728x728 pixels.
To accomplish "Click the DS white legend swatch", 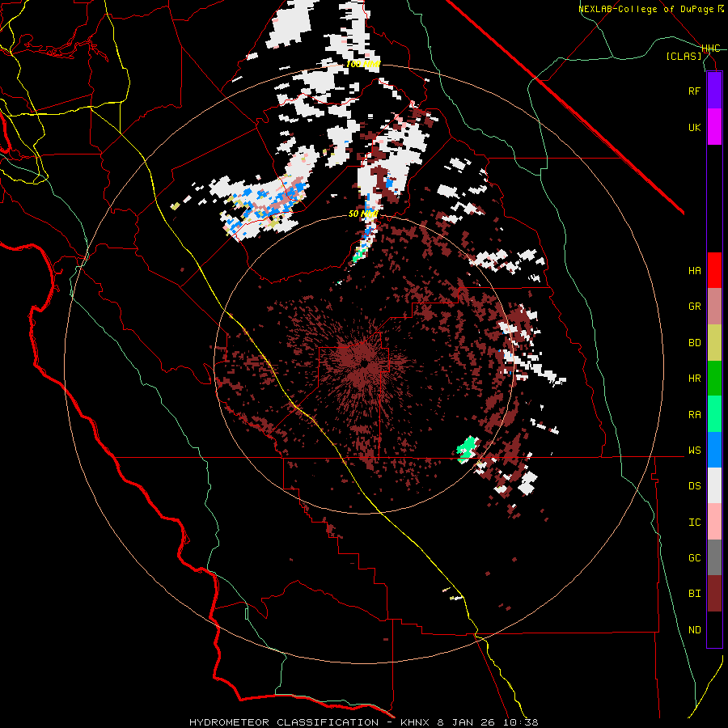I will 714,485.
